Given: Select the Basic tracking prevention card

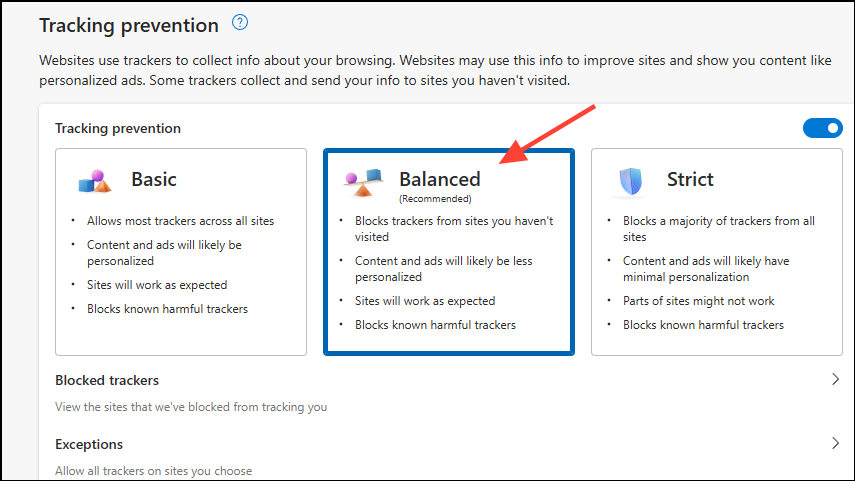Looking at the screenshot, I should 181,251.
